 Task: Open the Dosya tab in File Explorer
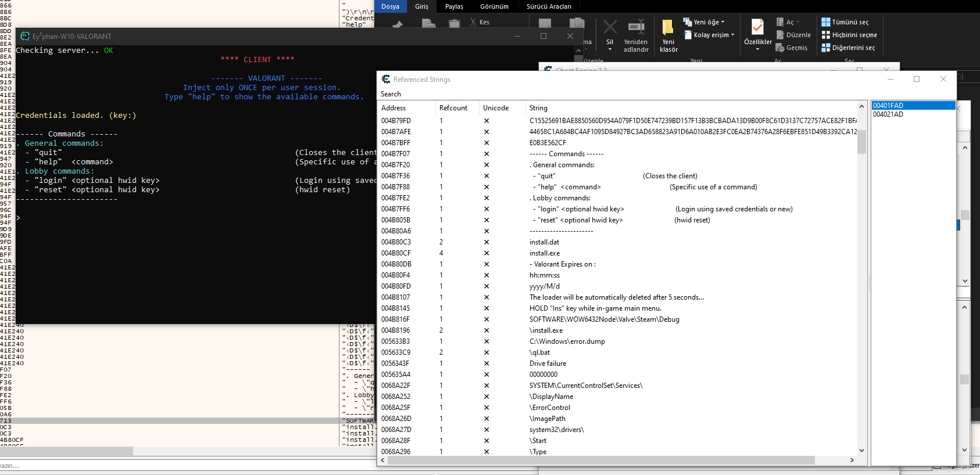click(x=390, y=6)
